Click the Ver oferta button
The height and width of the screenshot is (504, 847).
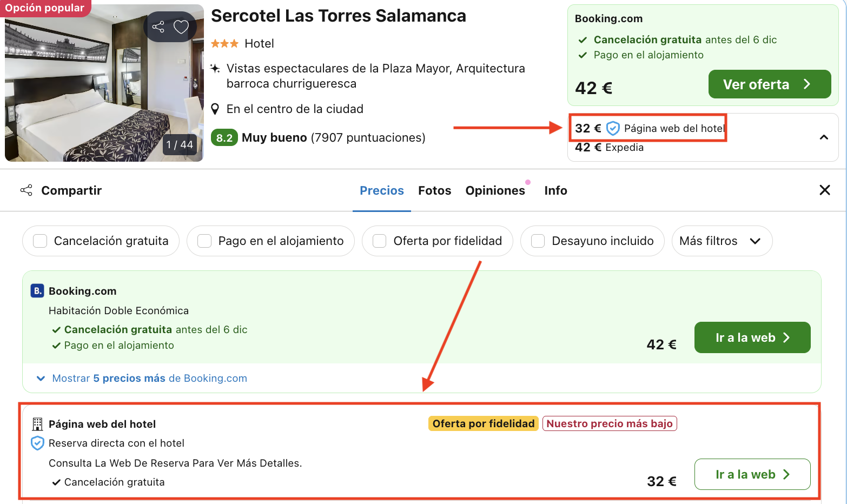click(769, 84)
